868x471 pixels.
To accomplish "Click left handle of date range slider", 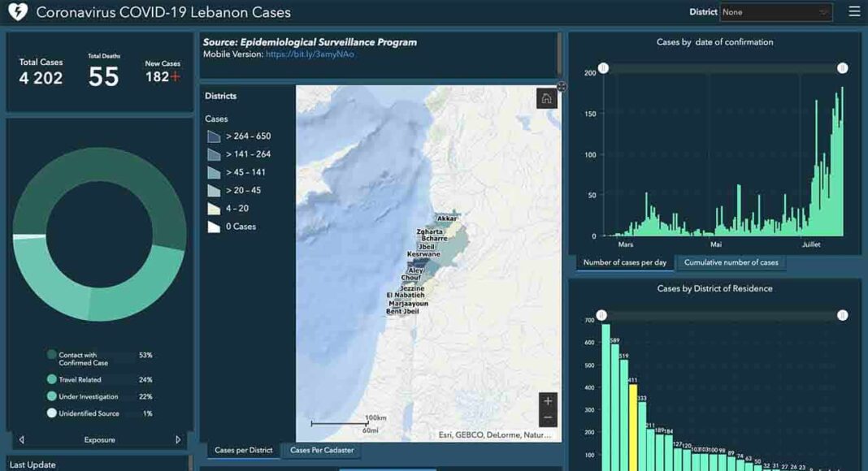I will [603, 68].
